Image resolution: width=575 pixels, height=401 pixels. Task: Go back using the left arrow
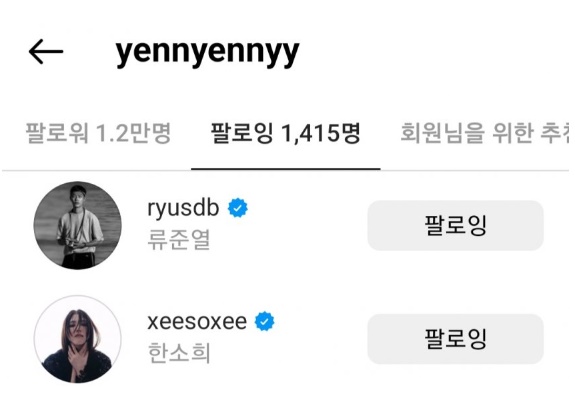coord(46,52)
